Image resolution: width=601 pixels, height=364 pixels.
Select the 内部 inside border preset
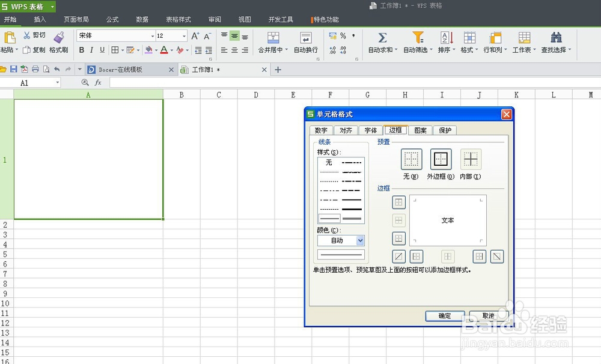coord(471,159)
